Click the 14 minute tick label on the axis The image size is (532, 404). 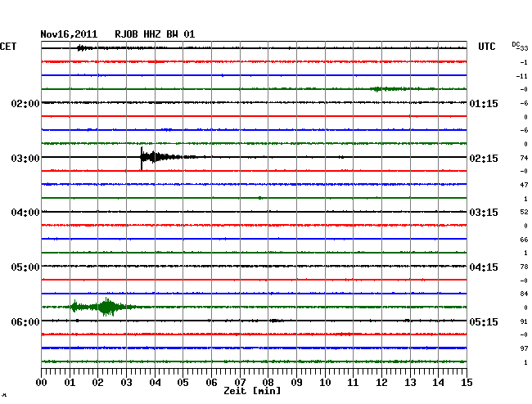(x=438, y=382)
